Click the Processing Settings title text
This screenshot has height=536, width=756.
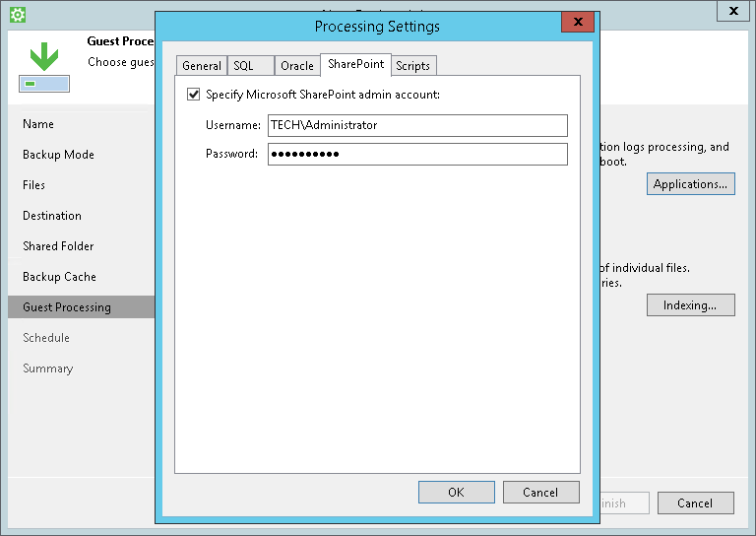377,26
